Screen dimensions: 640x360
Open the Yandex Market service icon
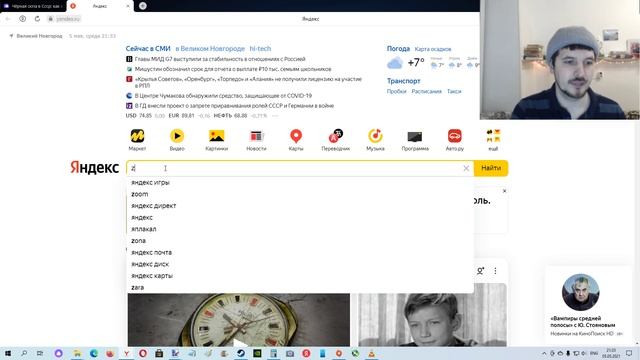(x=137, y=136)
